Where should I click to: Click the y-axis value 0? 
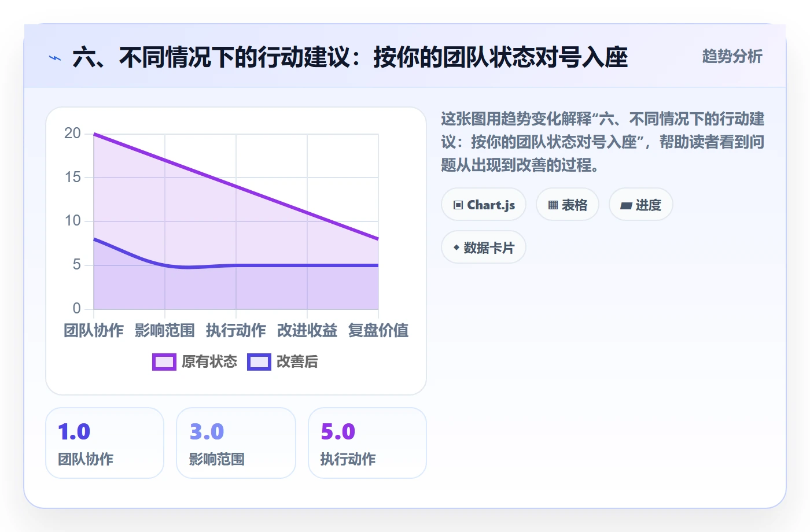(76, 308)
